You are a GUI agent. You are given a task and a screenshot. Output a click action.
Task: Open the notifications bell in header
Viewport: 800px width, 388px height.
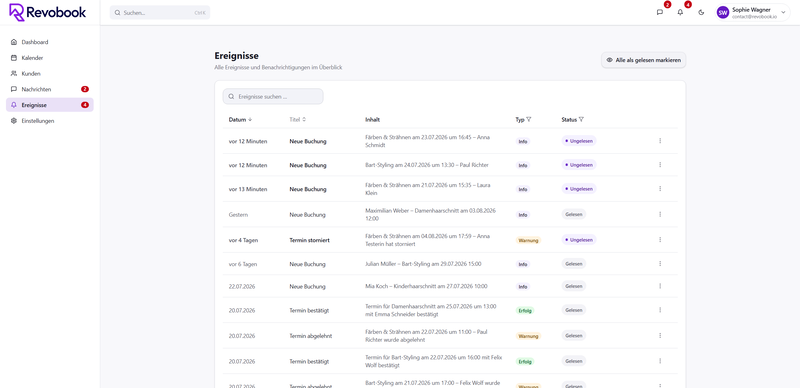tap(680, 12)
